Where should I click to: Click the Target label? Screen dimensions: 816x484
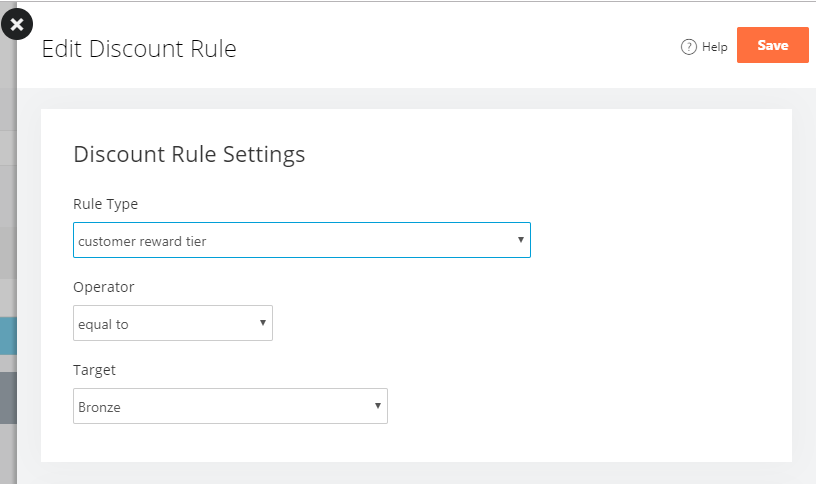click(x=94, y=370)
